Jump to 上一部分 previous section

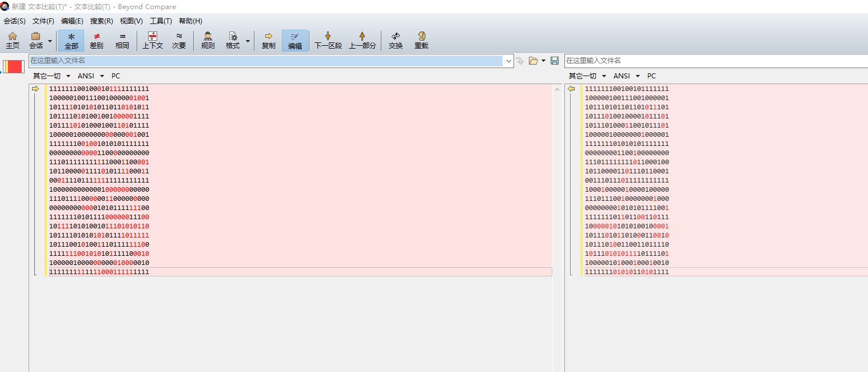tap(362, 40)
